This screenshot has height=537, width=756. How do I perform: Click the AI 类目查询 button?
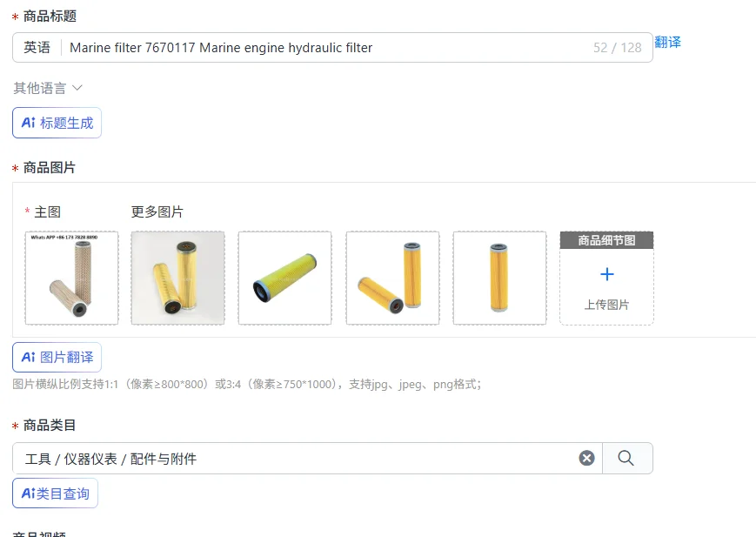pyautogui.click(x=55, y=493)
